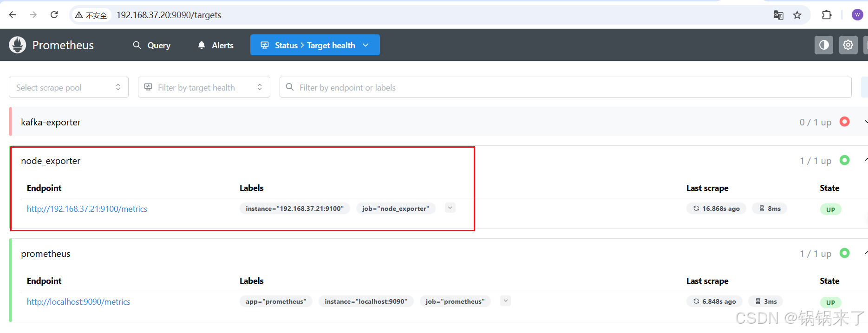The height and width of the screenshot is (333, 868).
Task: Focus the Filter by endpoint or labels field
Action: (566, 87)
